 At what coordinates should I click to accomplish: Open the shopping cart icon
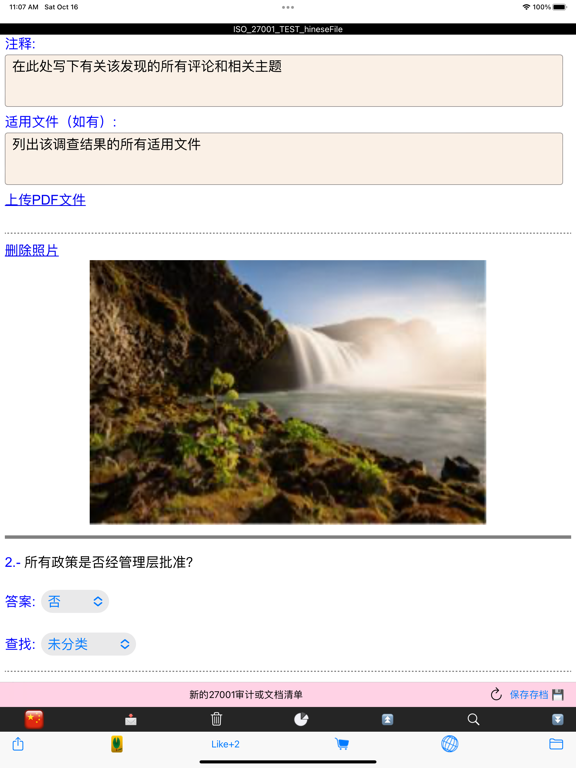point(342,744)
